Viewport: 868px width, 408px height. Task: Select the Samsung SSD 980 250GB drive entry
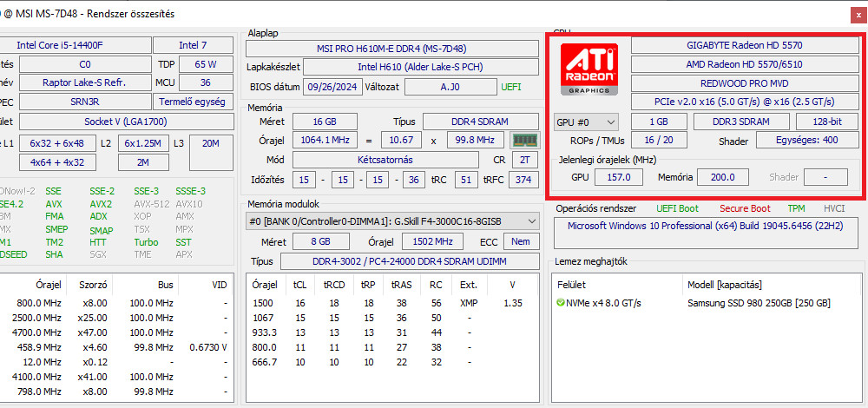coord(759,303)
